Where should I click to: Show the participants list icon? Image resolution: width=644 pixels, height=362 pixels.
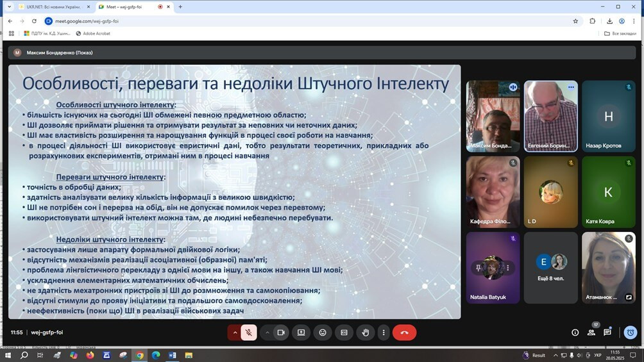[591, 333]
